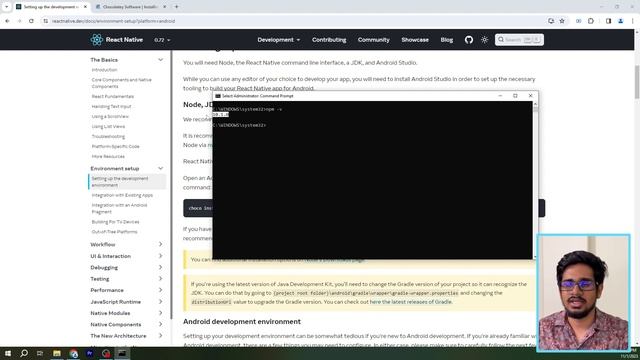Open the Community nav item
Viewport: 640px width, 360px height.
click(x=373, y=40)
